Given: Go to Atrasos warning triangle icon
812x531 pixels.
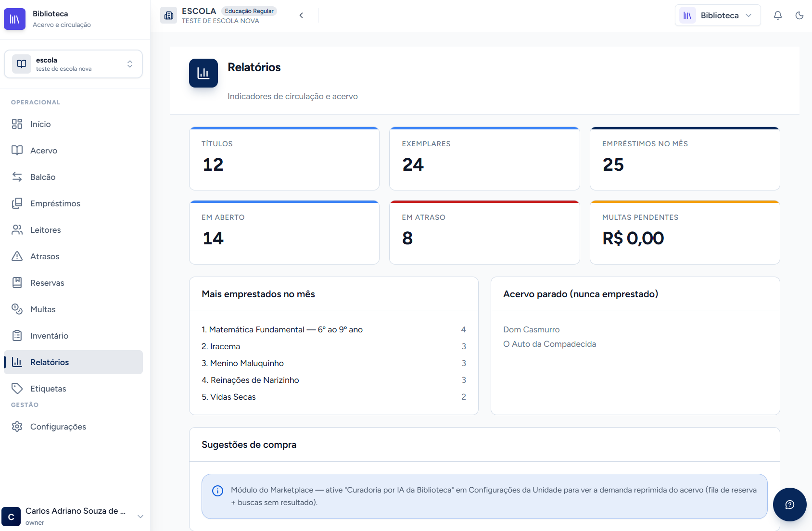Looking at the screenshot, I should click(17, 256).
